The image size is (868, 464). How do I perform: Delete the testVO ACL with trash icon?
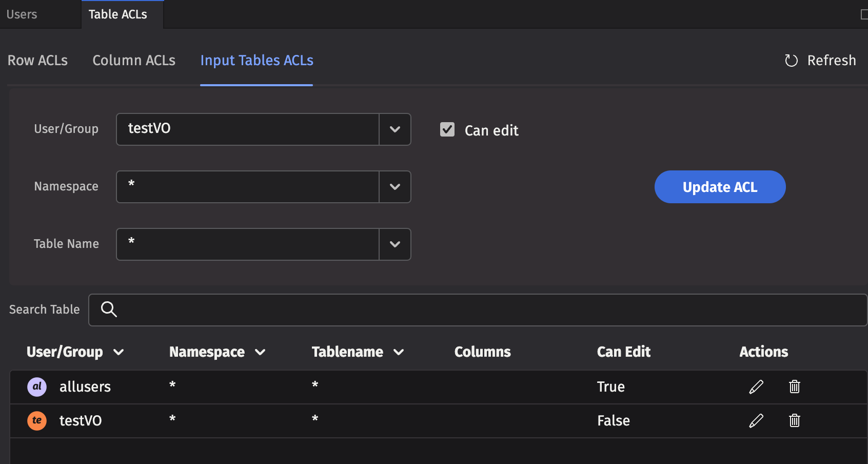pyautogui.click(x=794, y=421)
